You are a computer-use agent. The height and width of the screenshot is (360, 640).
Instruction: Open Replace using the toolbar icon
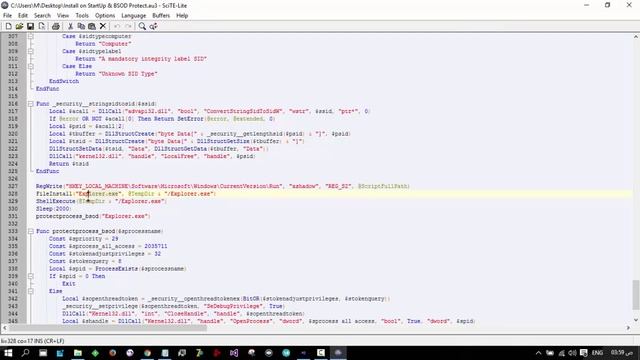pos(153,26)
